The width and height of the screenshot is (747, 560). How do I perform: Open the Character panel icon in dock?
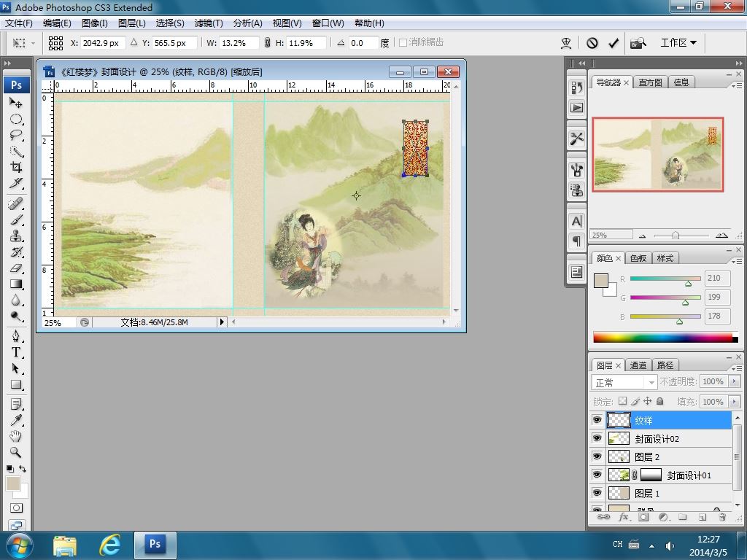point(576,222)
